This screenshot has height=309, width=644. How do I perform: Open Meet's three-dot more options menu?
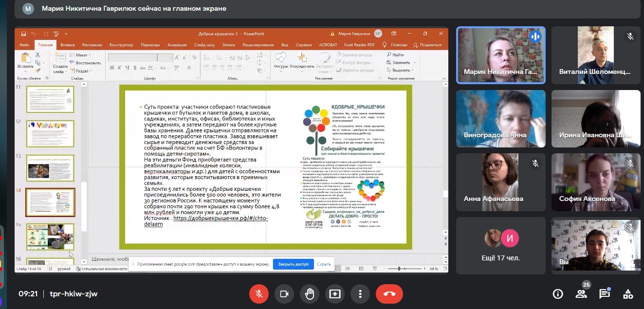coord(360,294)
